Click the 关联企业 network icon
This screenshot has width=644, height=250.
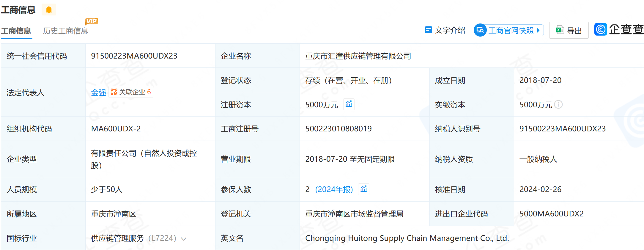tap(114, 92)
